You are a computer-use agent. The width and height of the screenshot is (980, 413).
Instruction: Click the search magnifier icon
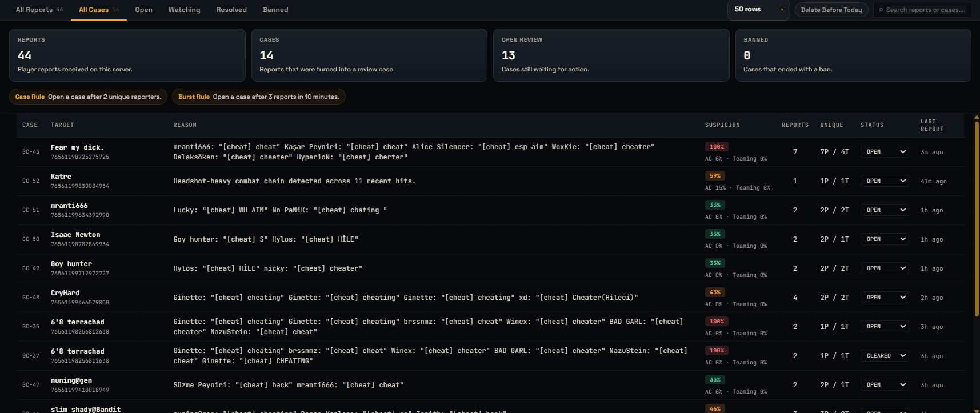pyautogui.click(x=881, y=10)
